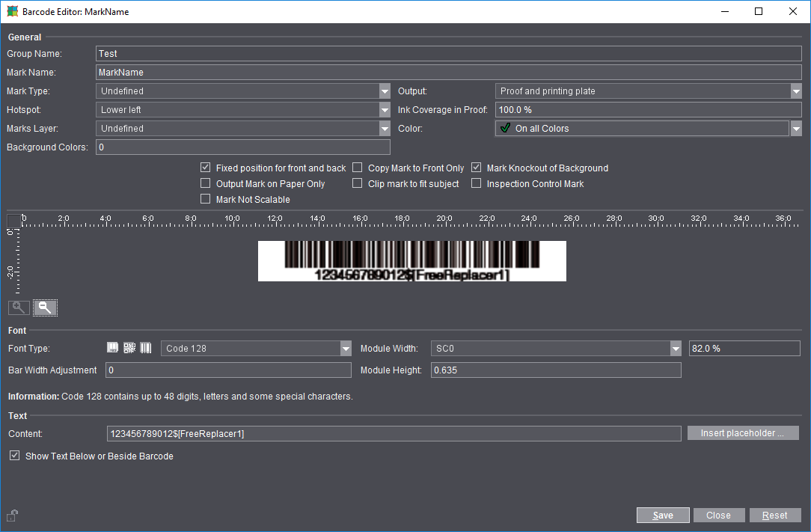Select the 2D QR code font type icon
Image resolution: width=811 pixels, height=532 pixels.
point(129,347)
